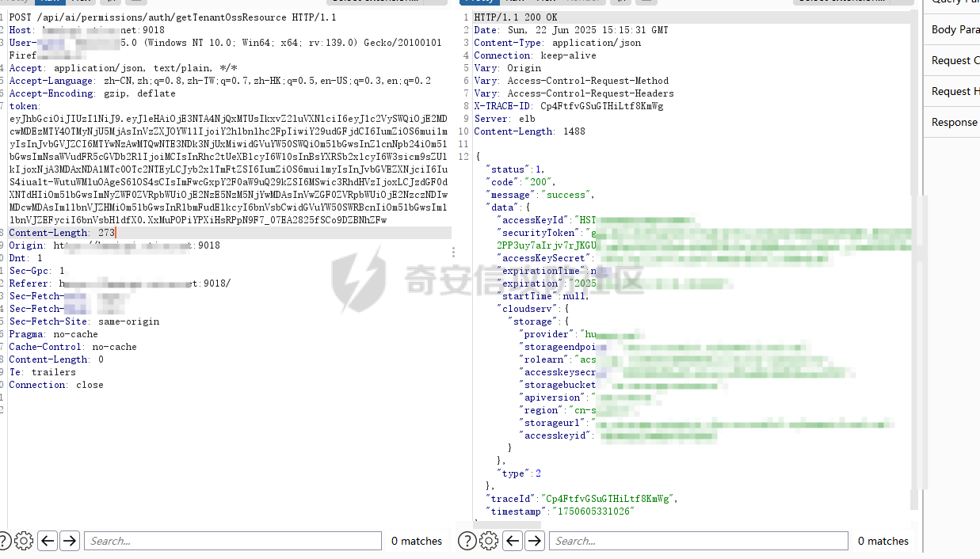The image size is (980, 559).
Task: Click the "status":1 JSON line
Action: (517, 169)
